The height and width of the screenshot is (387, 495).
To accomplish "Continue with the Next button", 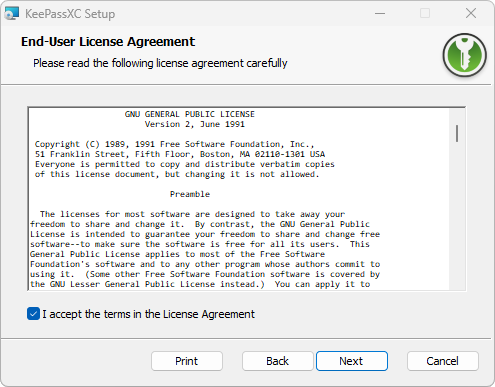I will pyautogui.click(x=352, y=361).
